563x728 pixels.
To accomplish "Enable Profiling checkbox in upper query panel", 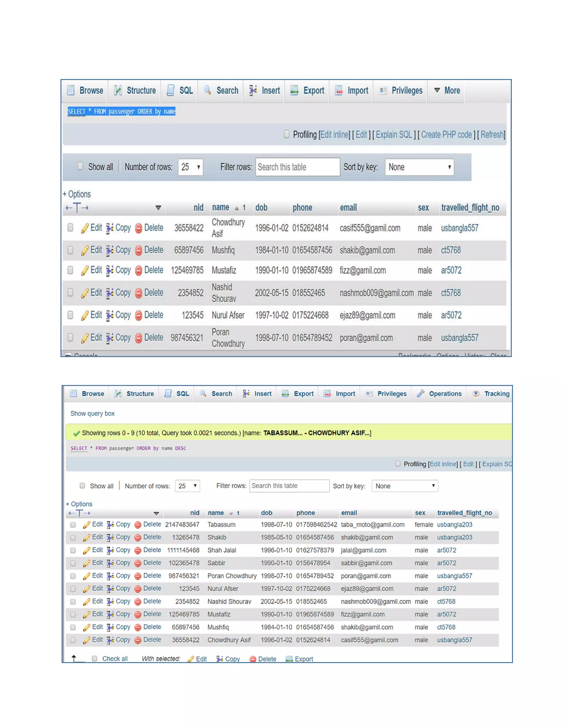I will [286, 134].
